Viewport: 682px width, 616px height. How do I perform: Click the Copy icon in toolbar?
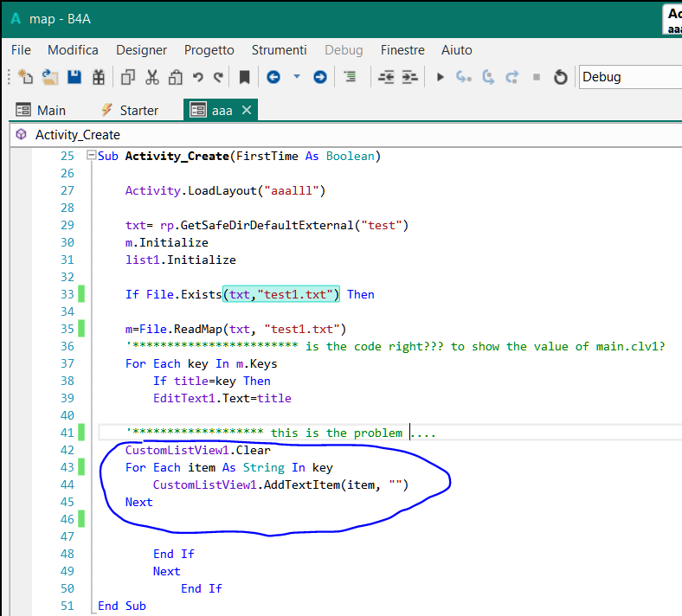(128, 77)
